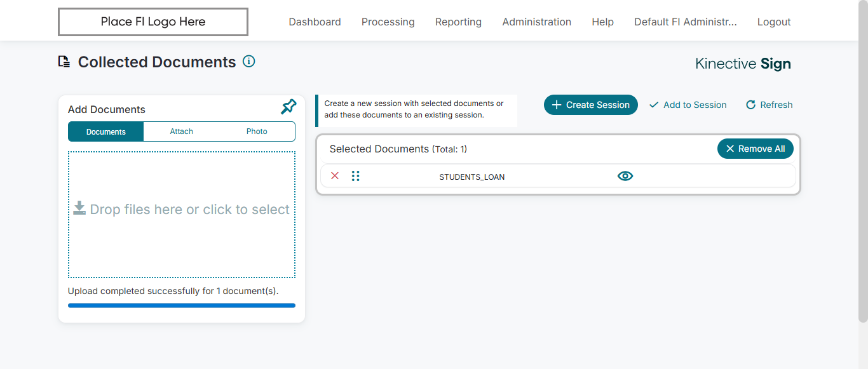Click the info icon beside Collected Documents
868x369 pixels.
(x=249, y=62)
